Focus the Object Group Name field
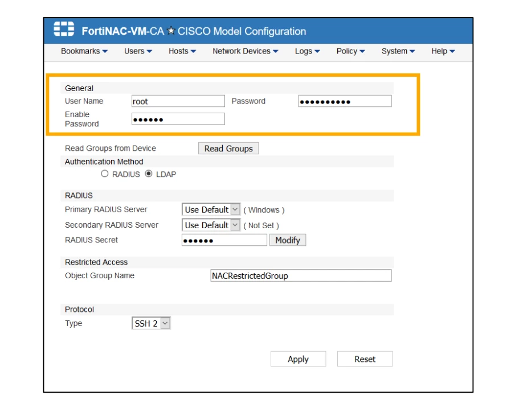Screen dimensions: 515x420 [x=301, y=275]
